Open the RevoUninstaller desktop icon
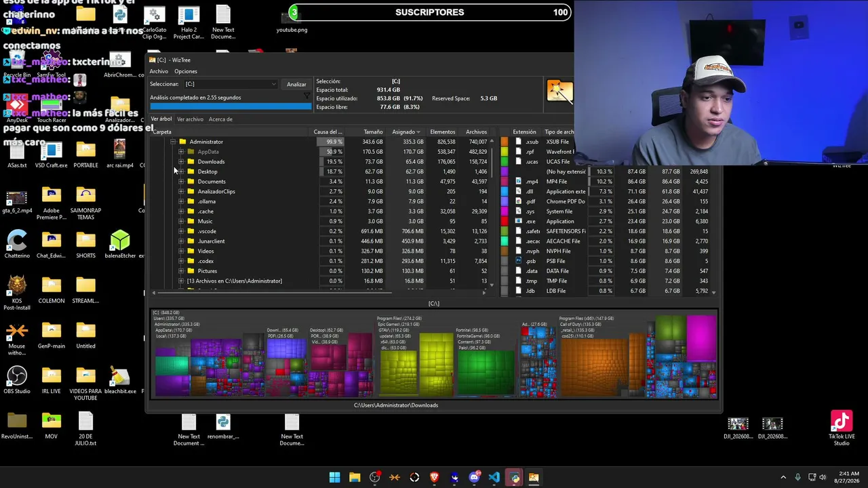Viewport: 868px width, 488px height. (x=17, y=426)
